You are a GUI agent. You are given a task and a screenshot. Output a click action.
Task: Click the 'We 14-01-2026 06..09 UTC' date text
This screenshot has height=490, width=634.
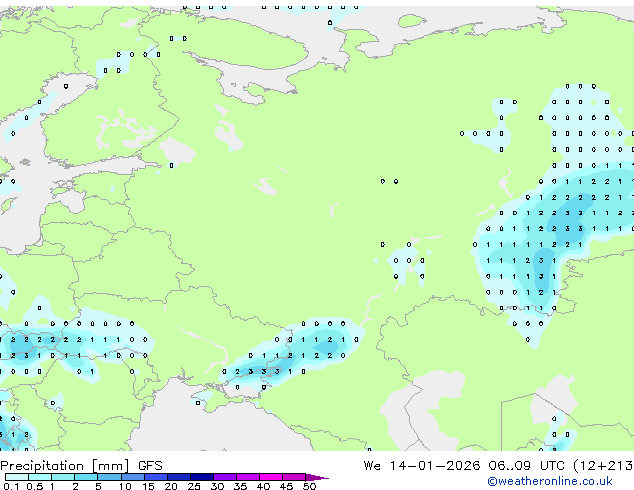point(464,466)
